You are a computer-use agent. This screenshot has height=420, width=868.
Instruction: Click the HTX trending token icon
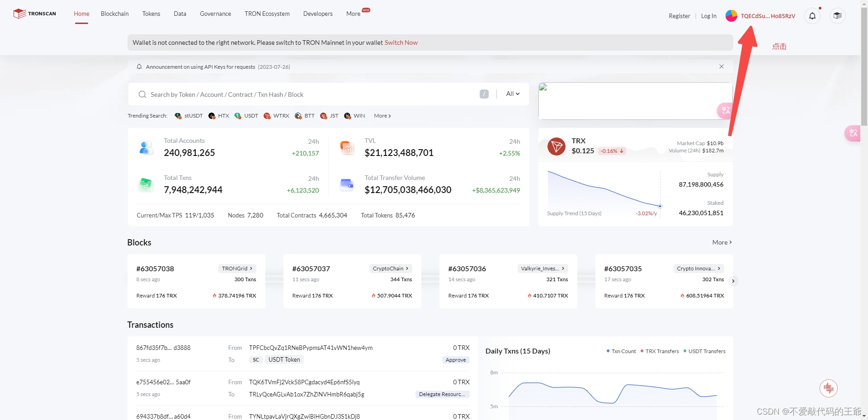click(212, 116)
